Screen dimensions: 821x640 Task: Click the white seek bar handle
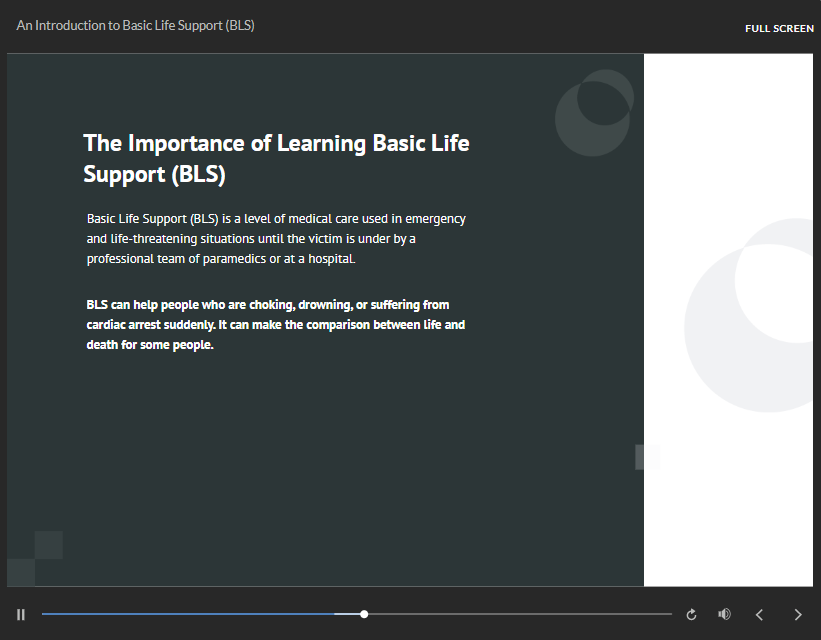tap(364, 614)
